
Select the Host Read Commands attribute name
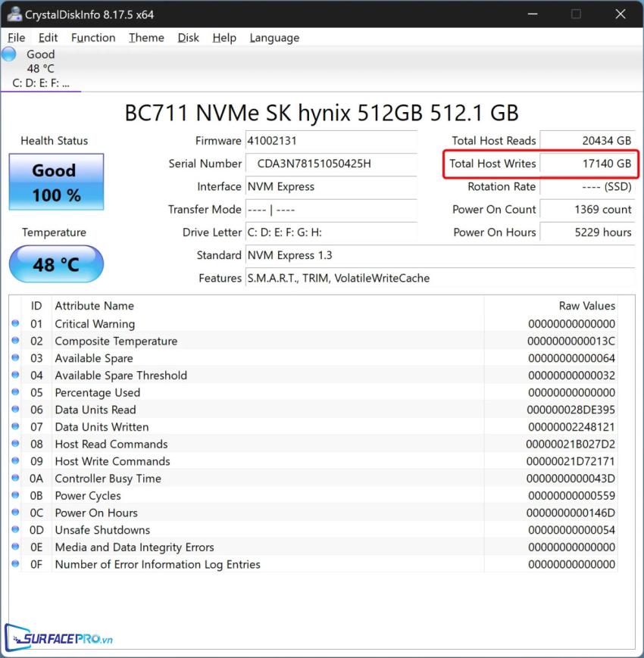tap(111, 444)
